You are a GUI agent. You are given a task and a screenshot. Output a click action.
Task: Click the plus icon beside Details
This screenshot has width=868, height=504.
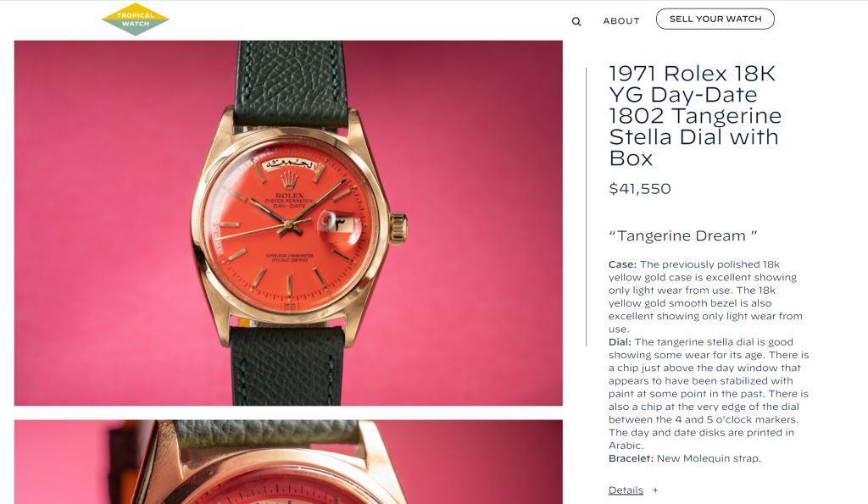(655, 490)
